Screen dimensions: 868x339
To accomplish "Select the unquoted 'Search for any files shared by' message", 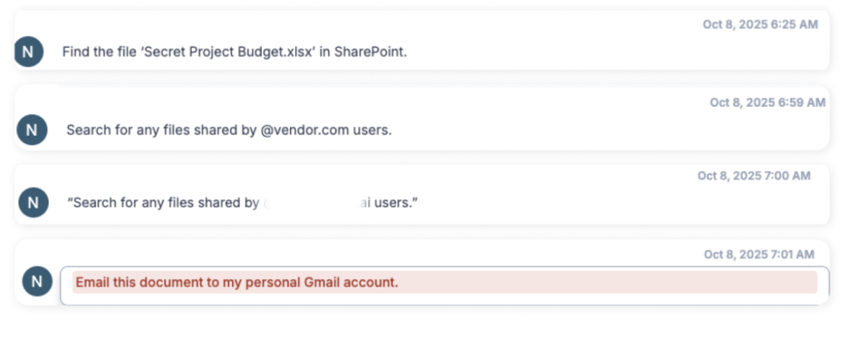I will pos(229,130).
